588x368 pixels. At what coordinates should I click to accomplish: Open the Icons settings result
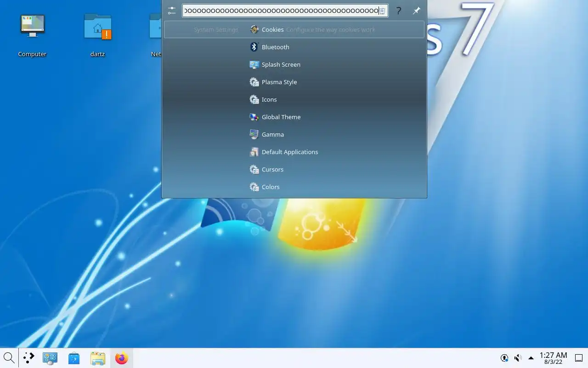pyautogui.click(x=294, y=99)
